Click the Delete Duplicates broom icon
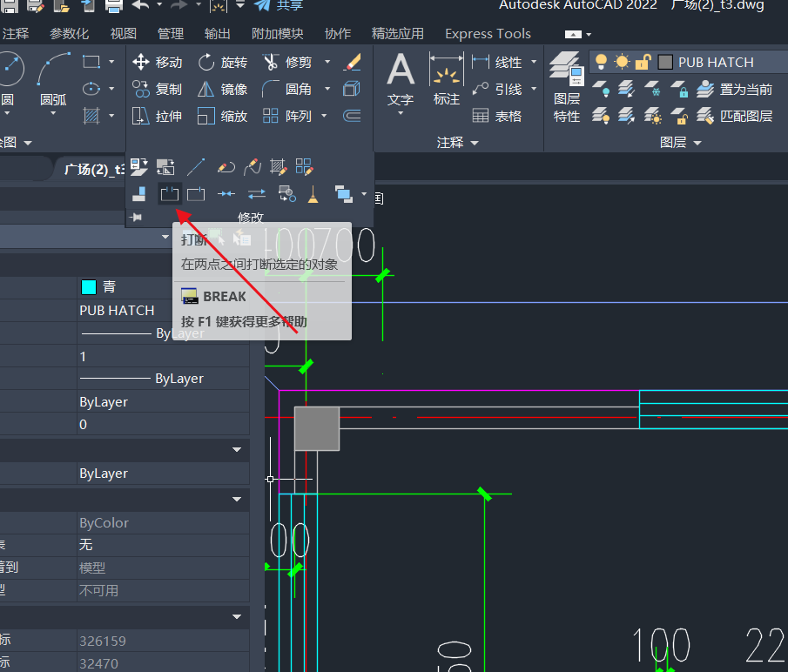 tap(313, 194)
